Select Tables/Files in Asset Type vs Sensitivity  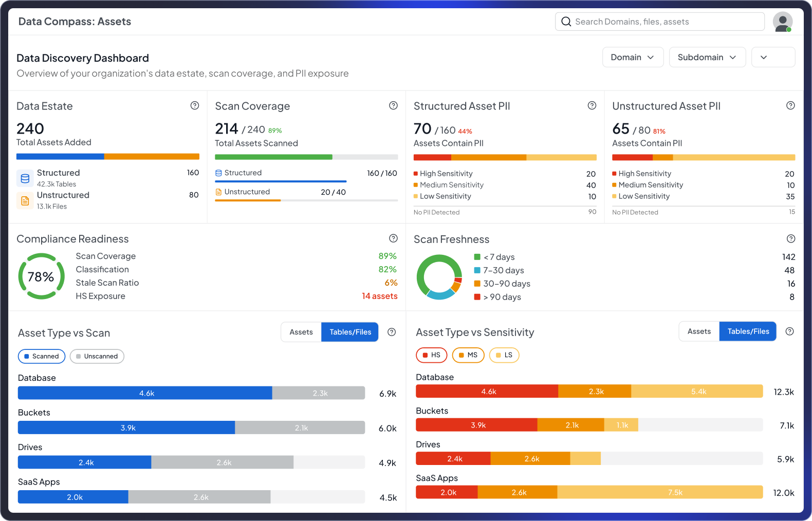(748, 331)
